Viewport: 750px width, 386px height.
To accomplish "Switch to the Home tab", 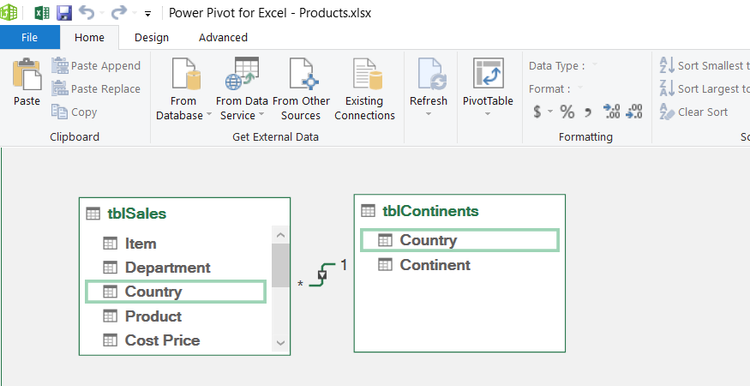I will point(89,37).
